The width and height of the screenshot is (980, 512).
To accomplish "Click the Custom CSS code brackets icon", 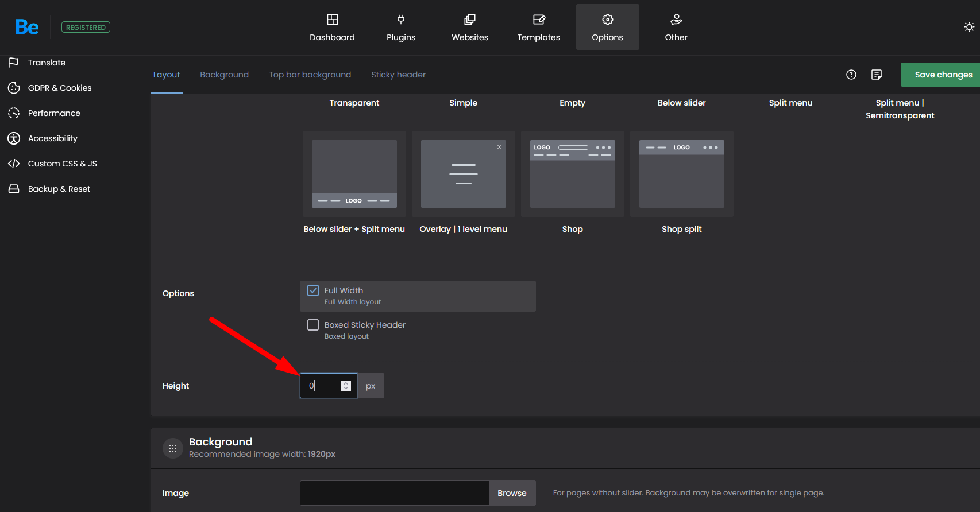I will pyautogui.click(x=14, y=164).
